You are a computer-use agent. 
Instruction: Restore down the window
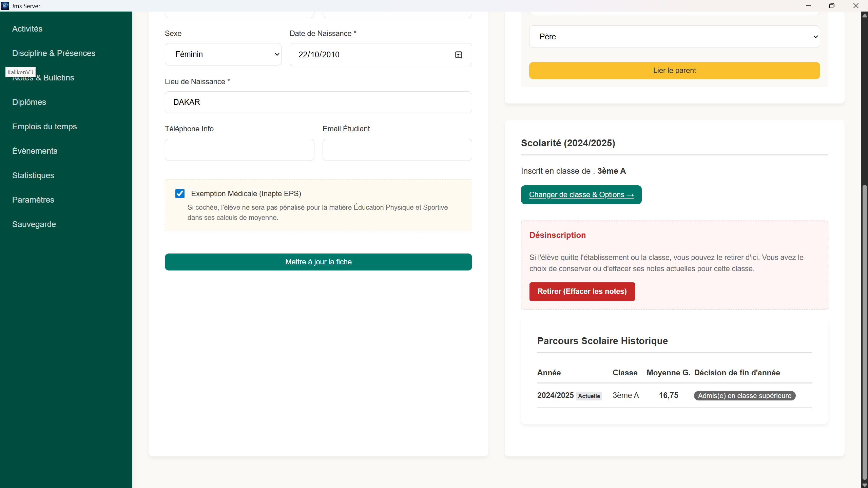pyautogui.click(x=832, y=6)
